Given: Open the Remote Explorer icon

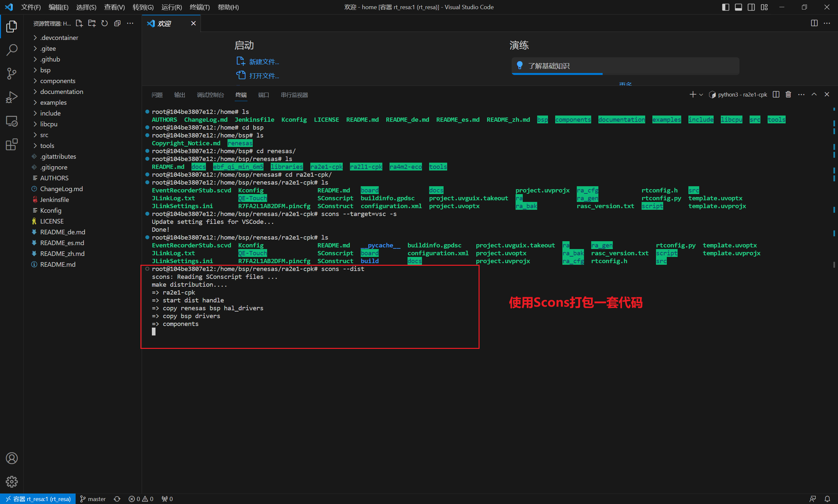Looking at the screenshot, I should (11, 121).
